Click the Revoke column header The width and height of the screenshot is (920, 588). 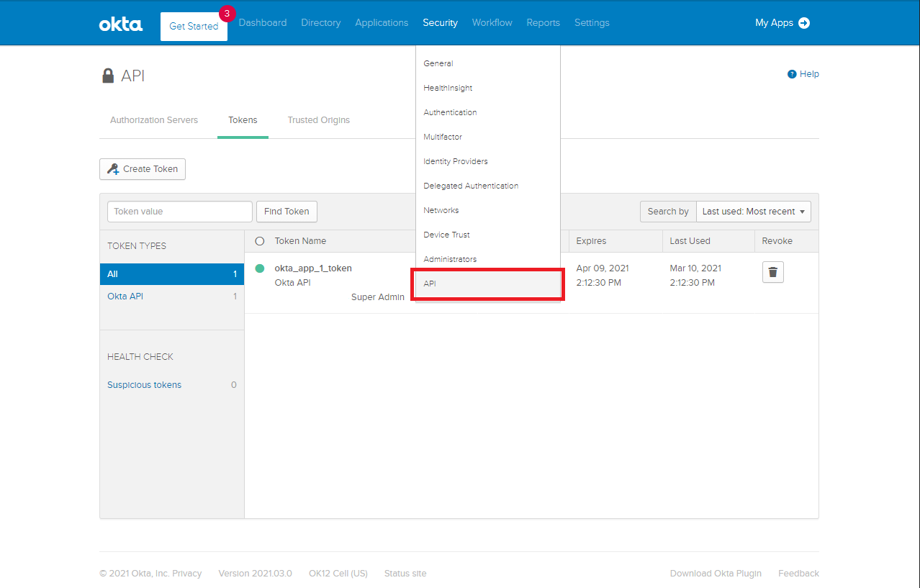point(777,241)
